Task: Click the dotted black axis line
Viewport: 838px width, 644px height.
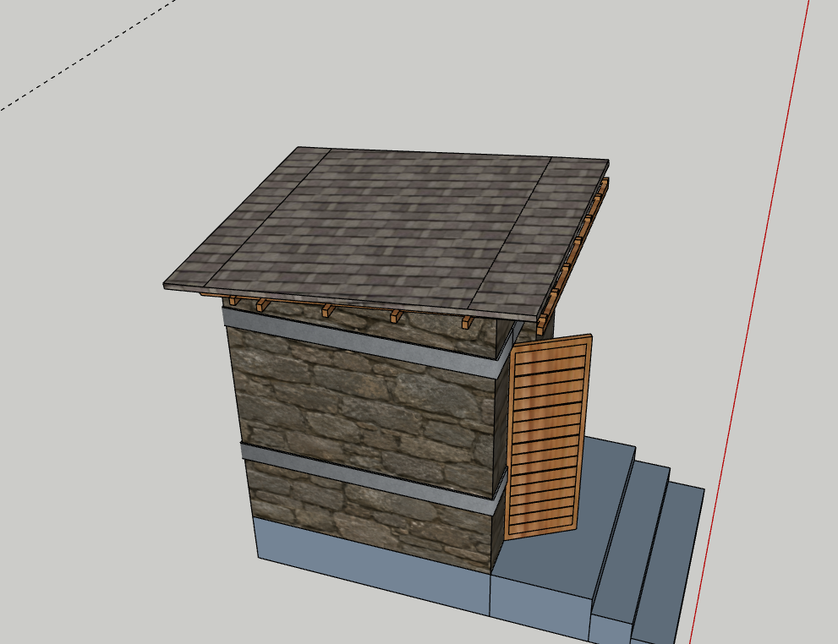Action: (88, 55)
